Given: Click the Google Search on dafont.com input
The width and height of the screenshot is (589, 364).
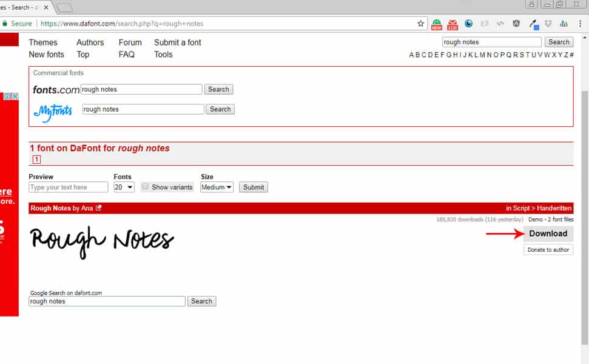Looking at the screenshot, I should tap(107, 302).
